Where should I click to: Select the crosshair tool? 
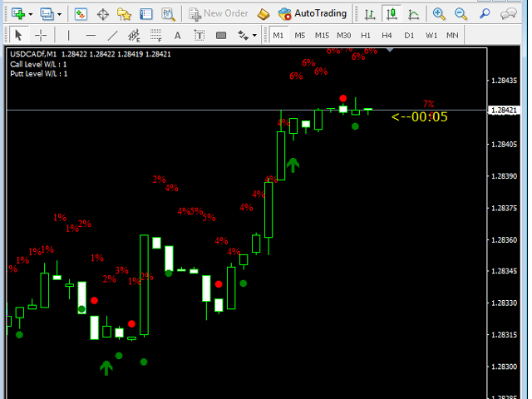(x=40, y=35)
